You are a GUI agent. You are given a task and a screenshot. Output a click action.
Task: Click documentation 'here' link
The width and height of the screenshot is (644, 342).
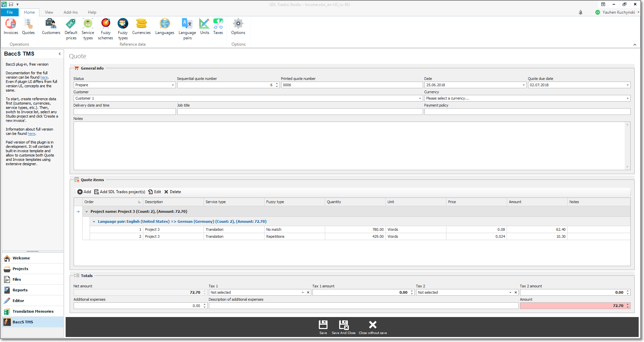pyautogui.click(x=44, y=78)
